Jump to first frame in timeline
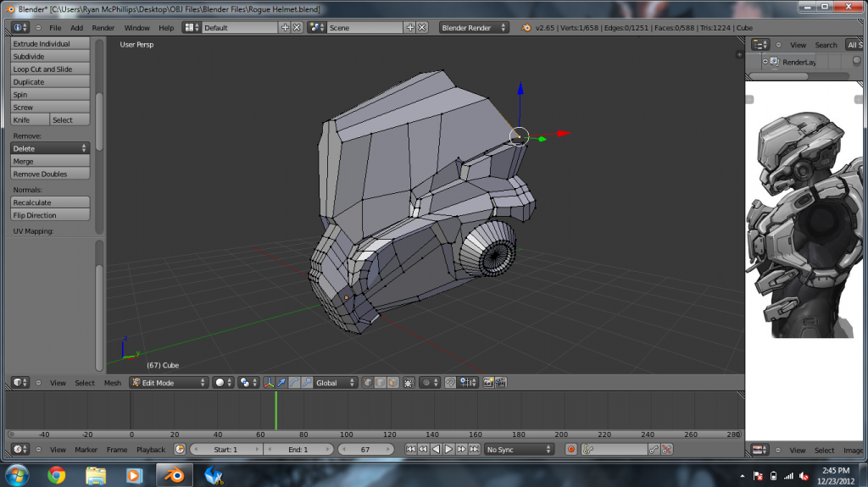 point(411,450)
